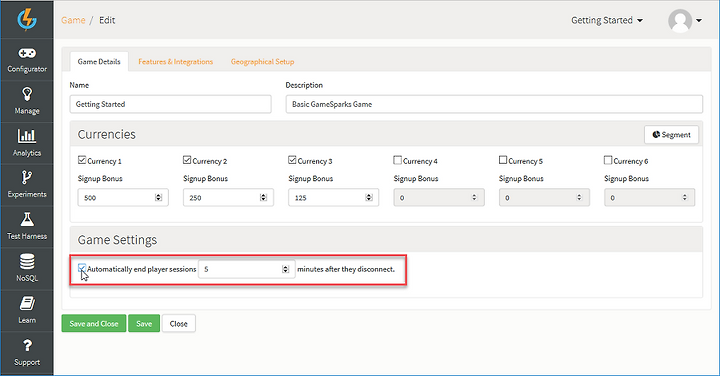
Task: Open Analytics bar chart icon
Action: tap(27, 136)
